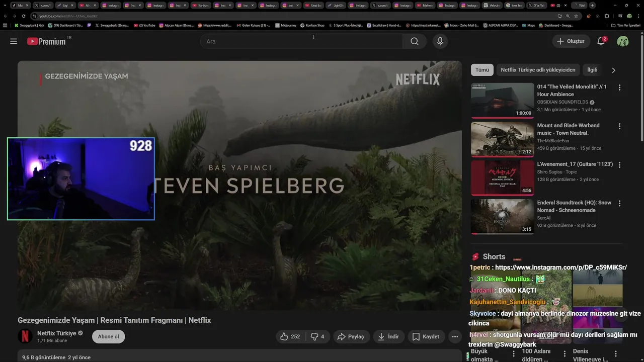Click the search magnifier button
This screenshot has height=362, width=644.
[x=415, y=41]
